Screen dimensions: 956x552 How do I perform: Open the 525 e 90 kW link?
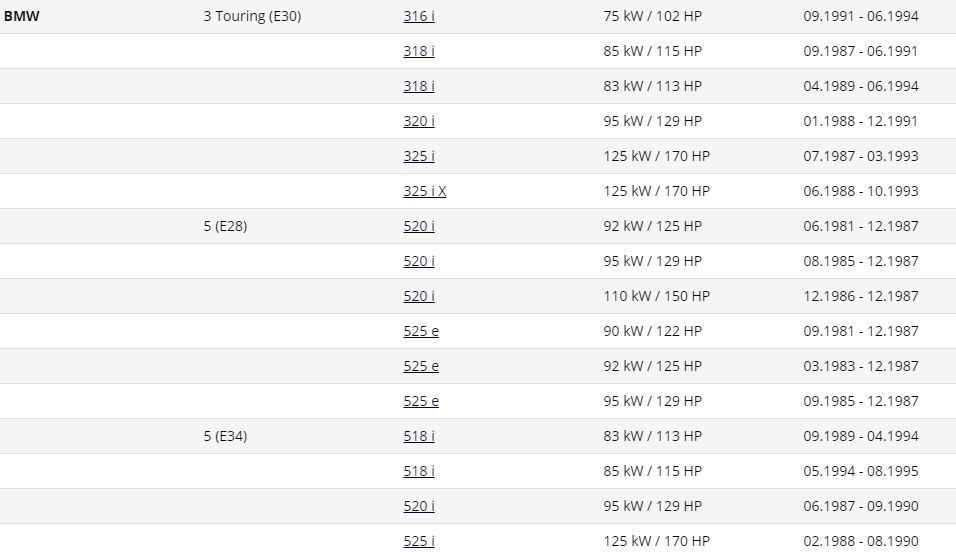pos(421,331)
